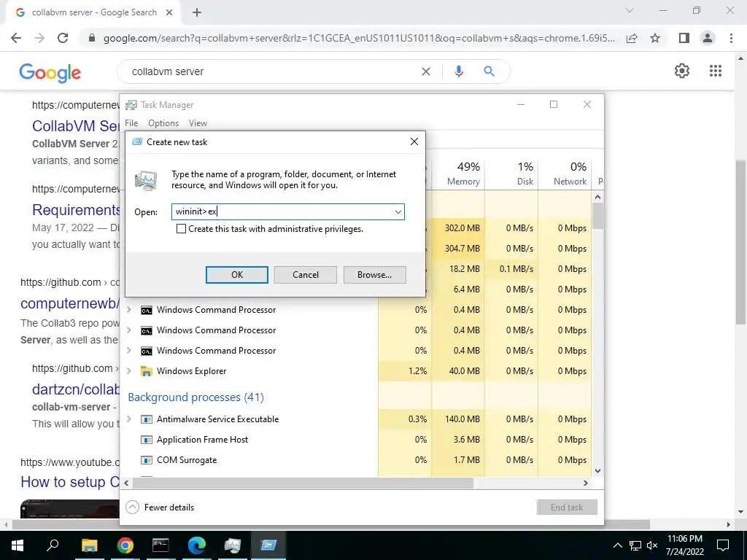Click Chrome's forward navigation arrow
This screenshot has width=747, height=560.
click(39, 38)
